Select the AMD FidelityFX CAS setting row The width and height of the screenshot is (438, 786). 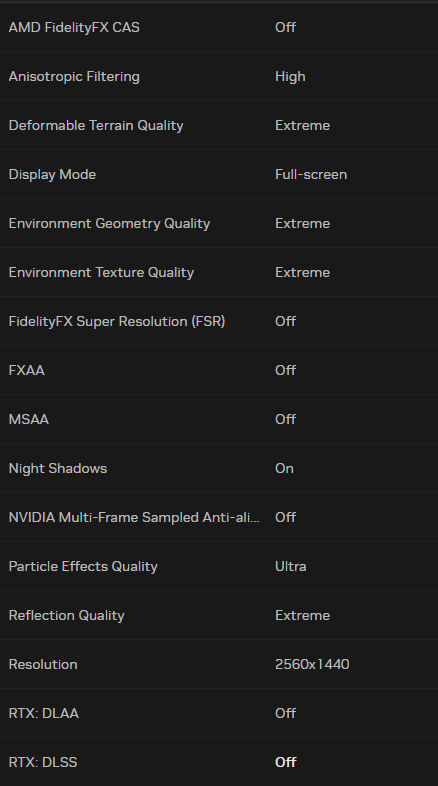click(x=219, y=27)
